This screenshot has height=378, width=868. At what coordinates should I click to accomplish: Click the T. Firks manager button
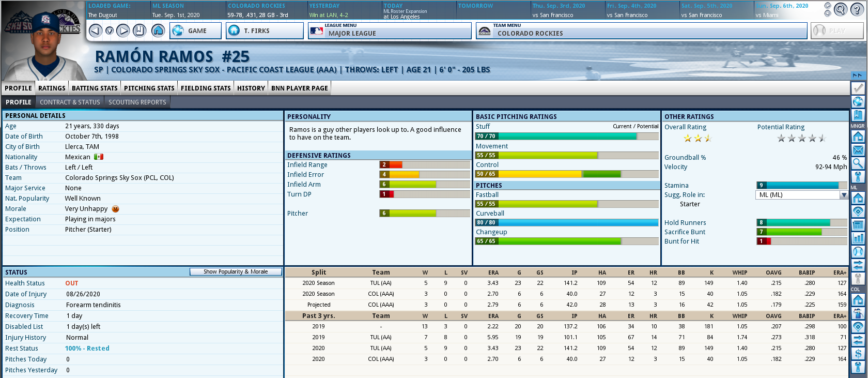point(265,31)
